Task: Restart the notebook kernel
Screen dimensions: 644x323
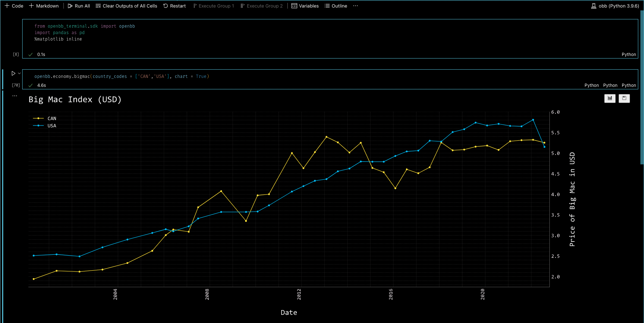Action: click(175, 6)
